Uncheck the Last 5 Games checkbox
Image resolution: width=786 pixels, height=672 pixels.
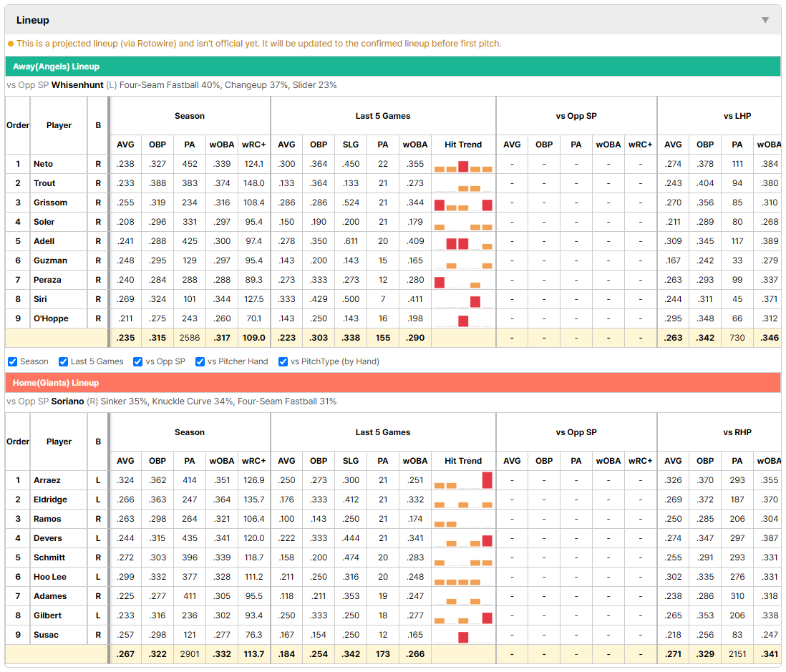tap(63, 362)
